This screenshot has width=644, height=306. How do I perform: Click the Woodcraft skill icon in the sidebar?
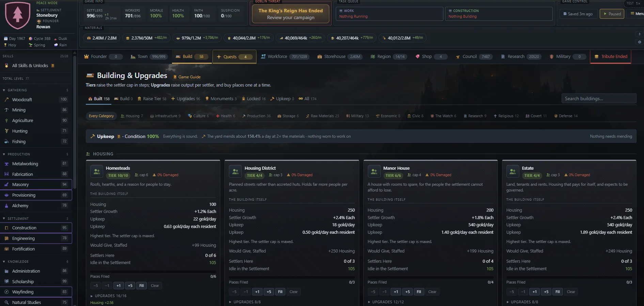(6, 100)
